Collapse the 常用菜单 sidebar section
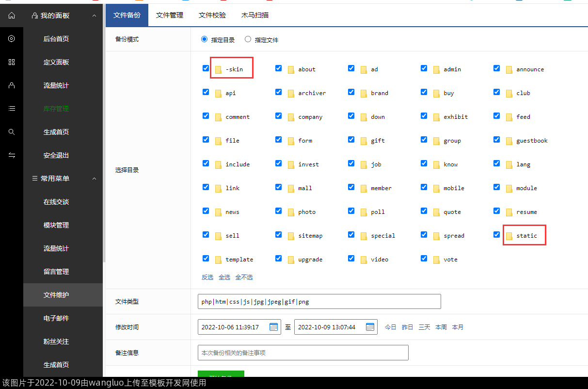The width and height of the screenshot is (588, 389). tap(94, 178)
